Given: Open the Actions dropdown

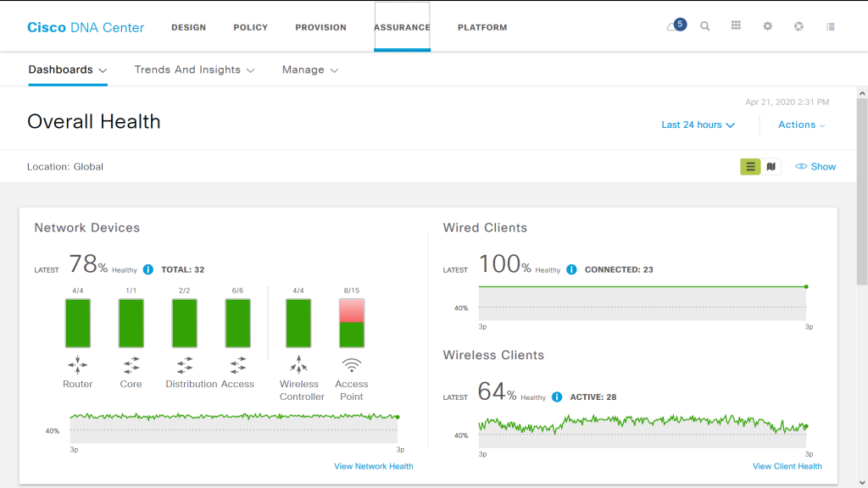Looking at the screenshot, I should [802, 125].
